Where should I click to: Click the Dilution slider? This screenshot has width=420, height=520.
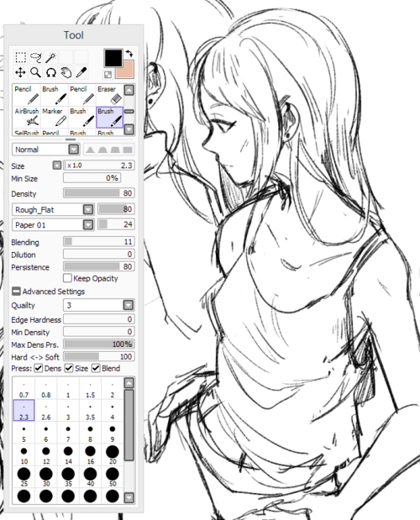point(99,254)
